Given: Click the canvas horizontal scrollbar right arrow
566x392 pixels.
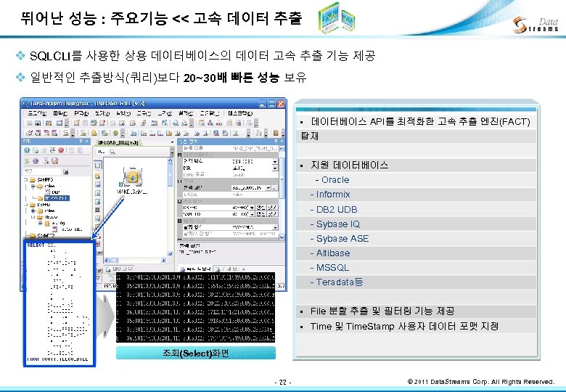Looking at the screenshot, I should [163, 261].
